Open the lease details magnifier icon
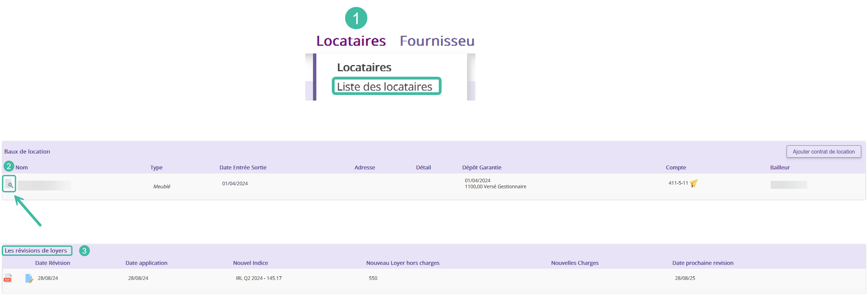The image size is (868, 297). tap(9, 184)
